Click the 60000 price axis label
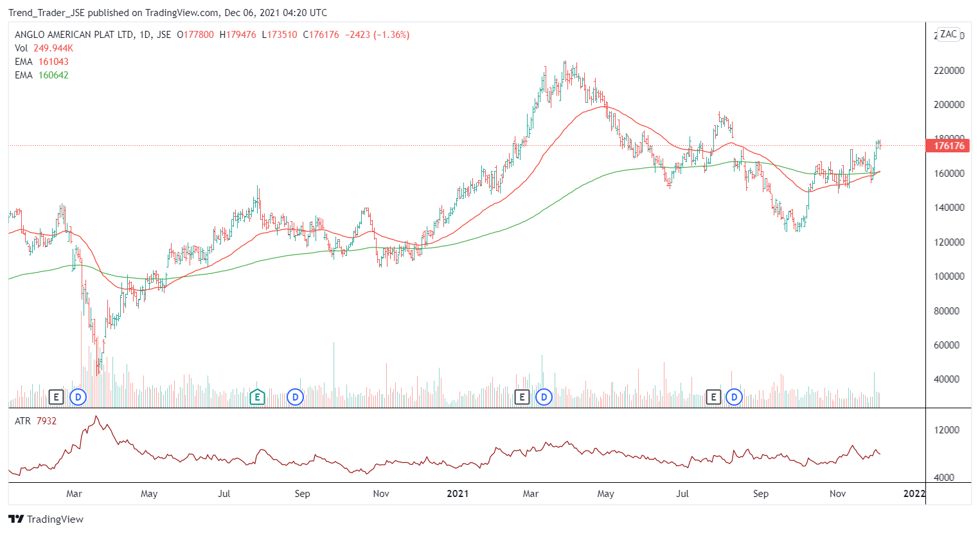This screenshot has width=980, height=533. click(x=946, y=345)
